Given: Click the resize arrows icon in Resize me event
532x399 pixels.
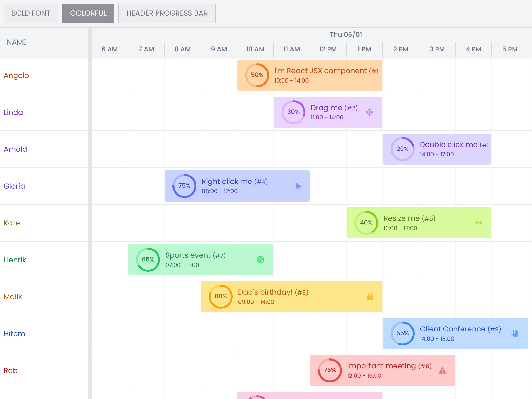Looking at the screenshot, I should [479, 223].
